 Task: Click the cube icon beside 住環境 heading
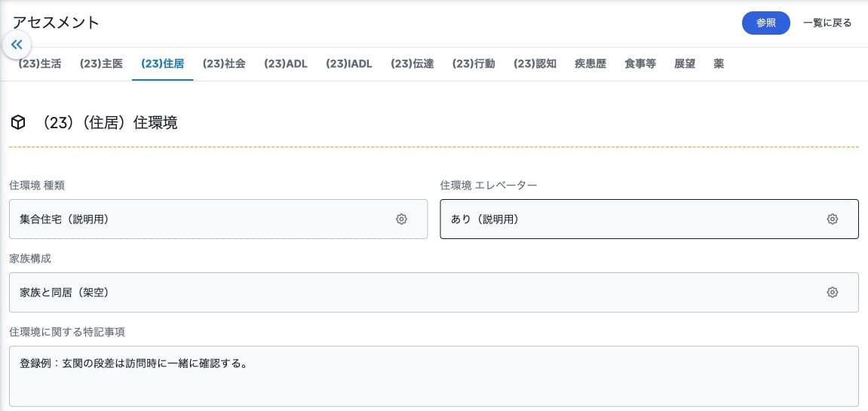[x=18, y=122]
